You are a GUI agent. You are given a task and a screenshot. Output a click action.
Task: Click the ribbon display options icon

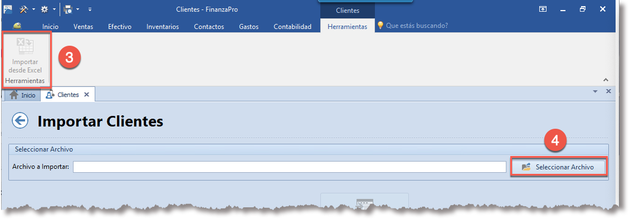pyautogui.click(x=543, y=9)
